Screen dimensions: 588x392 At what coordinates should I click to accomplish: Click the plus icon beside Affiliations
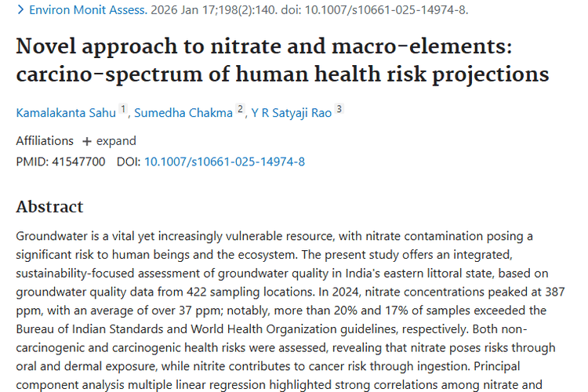click(x=88, y=141)
